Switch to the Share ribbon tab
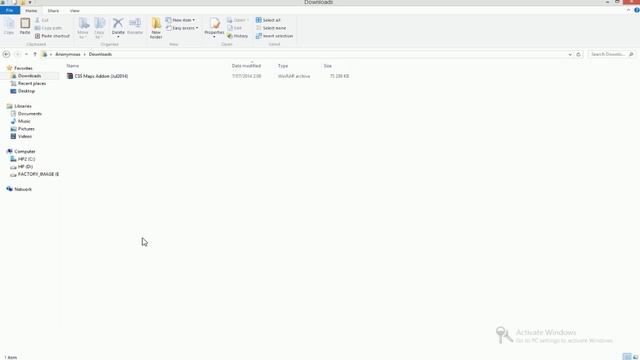 (x=53, y=11)
